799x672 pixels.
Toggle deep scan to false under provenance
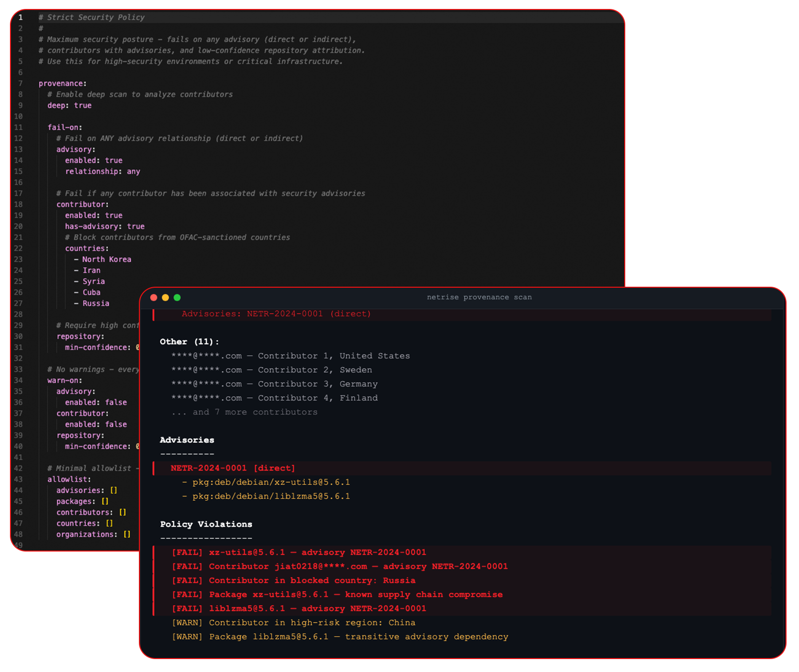83,105
